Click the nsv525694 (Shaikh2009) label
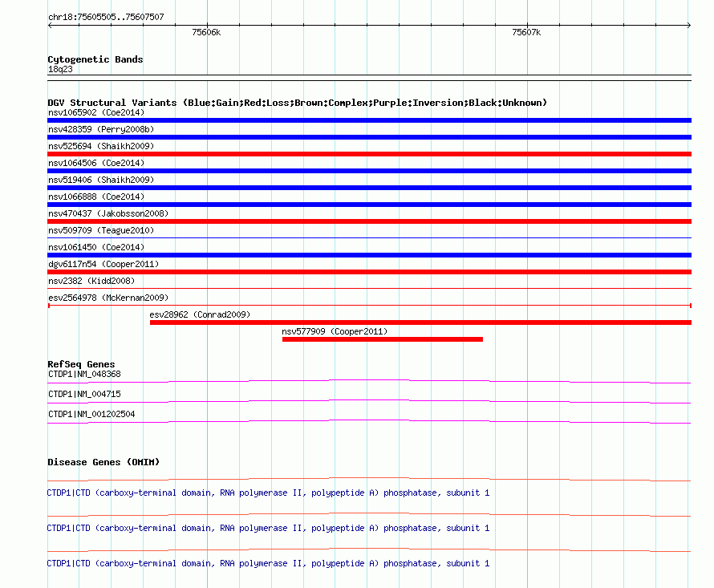Image resolution: width=714 pixels, height=588 pixels. 101,146
